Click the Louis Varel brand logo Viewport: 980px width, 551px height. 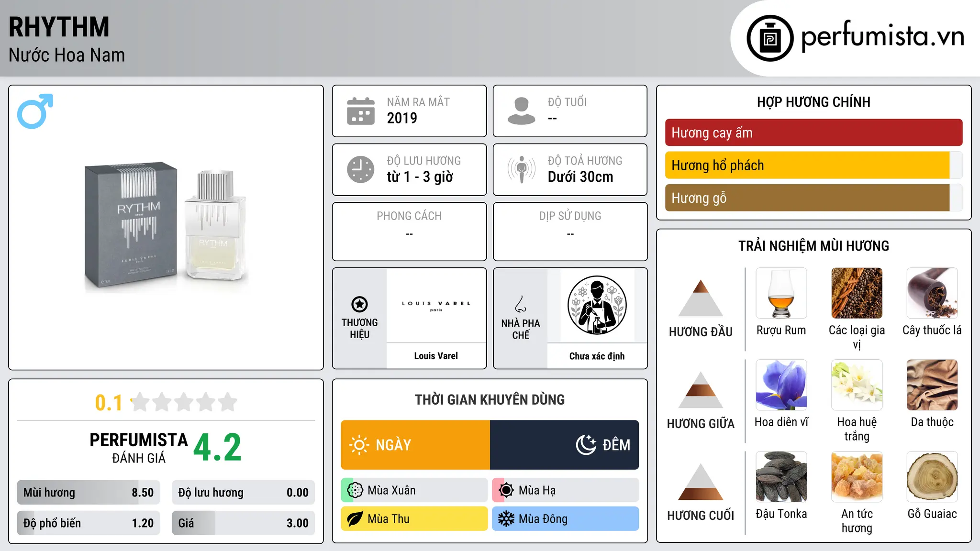click(x=436, y=306)
